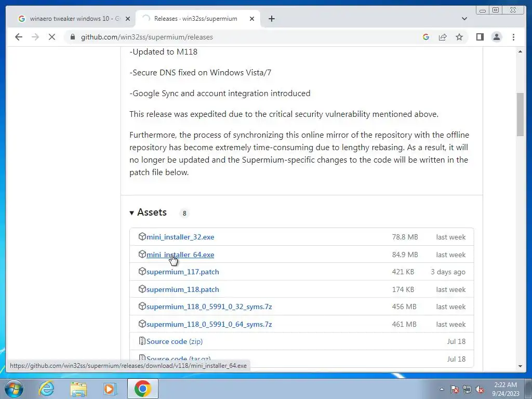
Task: Click package icon beside the 64_syms.7z file
Action: coord(142,324)
